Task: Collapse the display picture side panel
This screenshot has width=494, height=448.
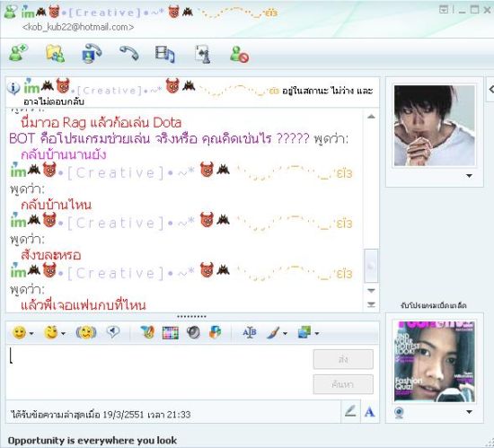Action: [x=490, y=90]
